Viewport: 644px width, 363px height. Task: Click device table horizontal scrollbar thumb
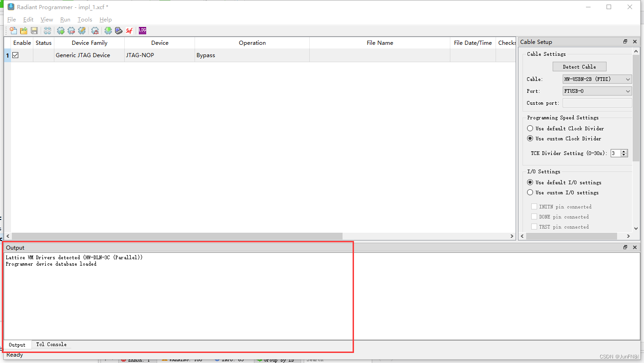pyautogui.click(x=176, y=236)
